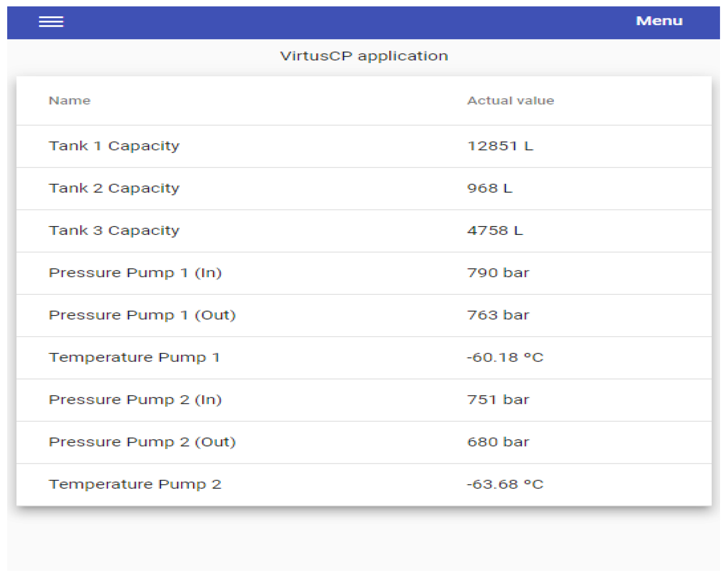
Task: Click the VirtusCP application title
Action: (x=364, y=56)
